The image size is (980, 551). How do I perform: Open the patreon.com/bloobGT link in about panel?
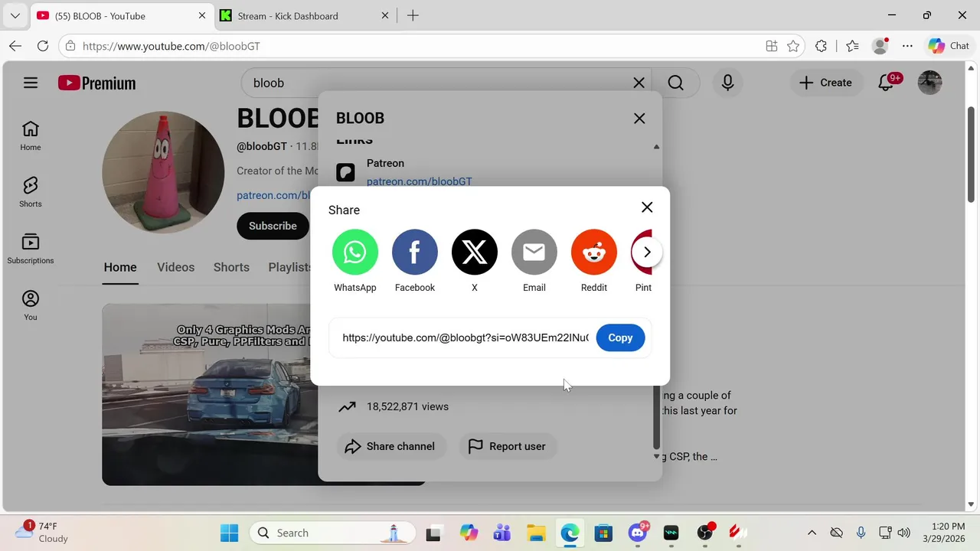[x=419, y=181]
